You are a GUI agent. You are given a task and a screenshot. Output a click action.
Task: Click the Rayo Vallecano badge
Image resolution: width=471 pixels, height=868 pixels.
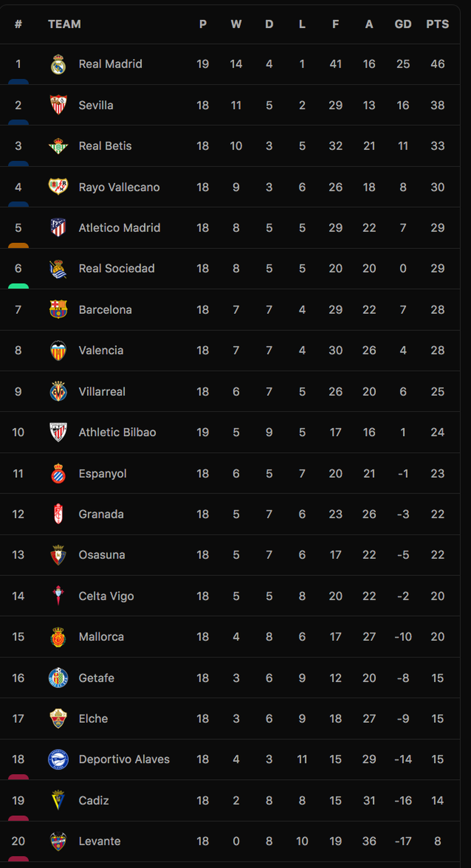[x=58, y=187]
